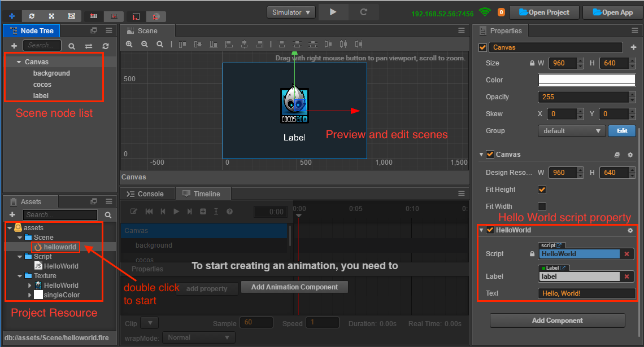Collapse the Canvas node in Node Tree
644x347 pixels.
pos(19,62)
